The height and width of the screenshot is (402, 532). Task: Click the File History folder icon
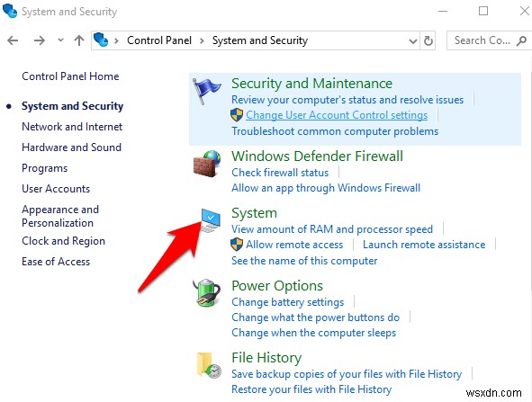tap(209, 365)
